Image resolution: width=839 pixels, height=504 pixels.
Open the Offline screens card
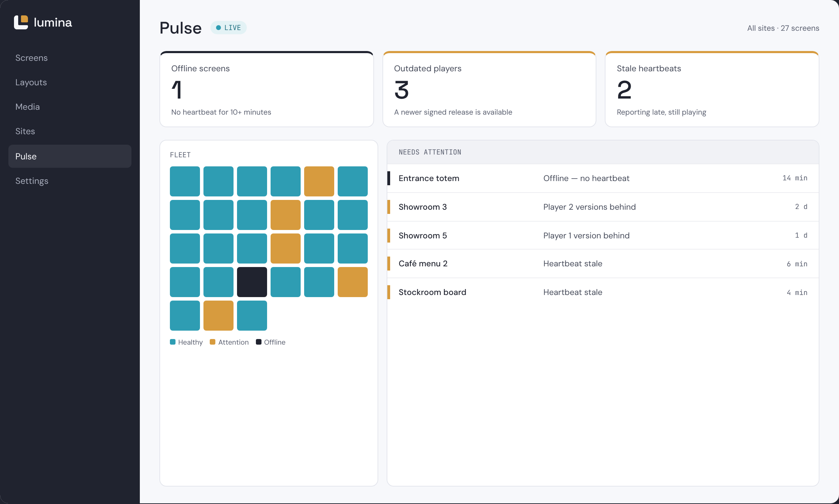point(267,89)
